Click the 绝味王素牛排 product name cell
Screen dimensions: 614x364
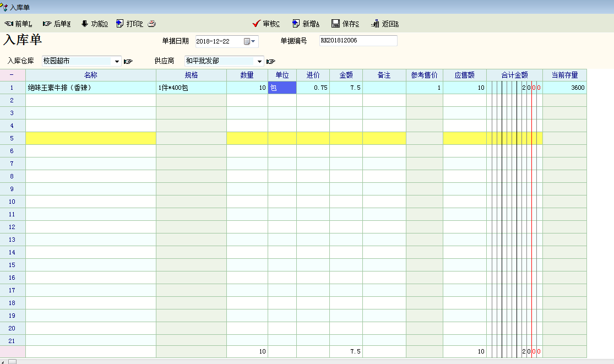point(90,88)
